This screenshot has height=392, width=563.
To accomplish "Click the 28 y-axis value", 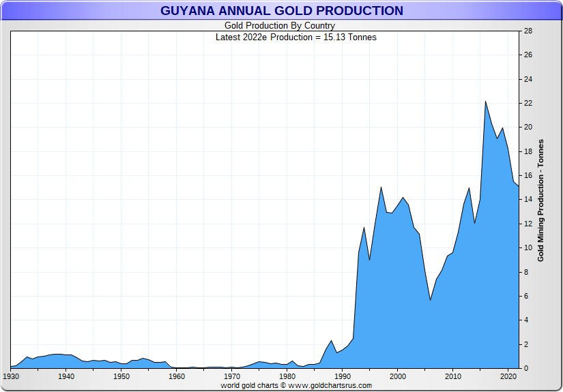I will [528, 31].
